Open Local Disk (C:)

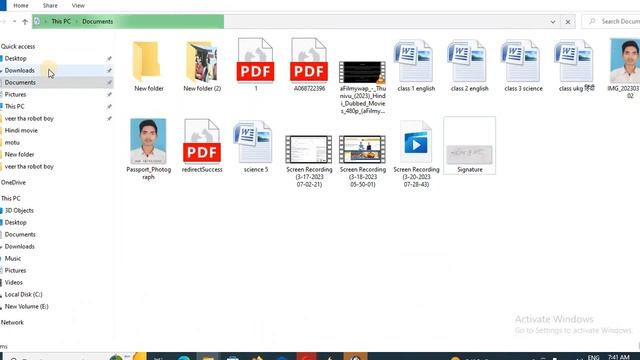[24, 295]
